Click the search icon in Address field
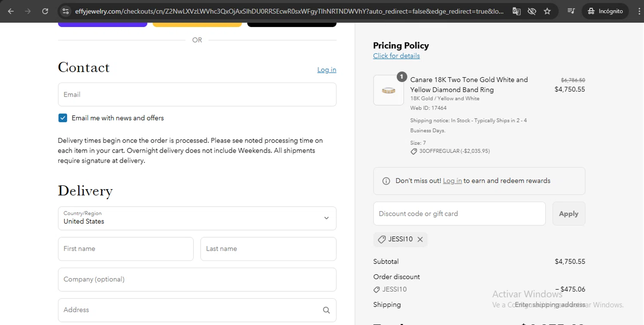The width and height of the screenshot is (644, 325). [326, 310]
